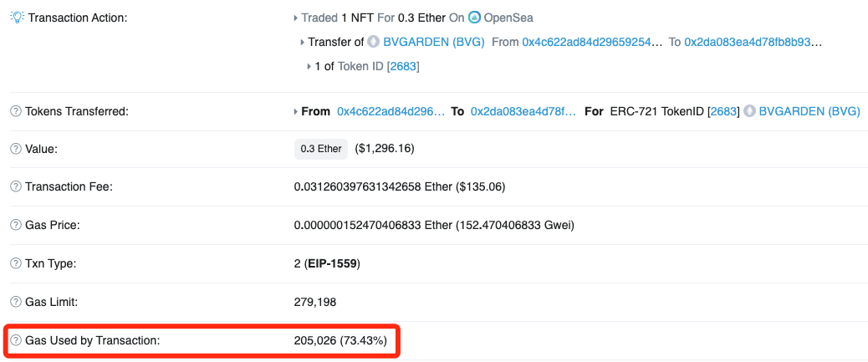Click help icon beside Value

(16, 149)
